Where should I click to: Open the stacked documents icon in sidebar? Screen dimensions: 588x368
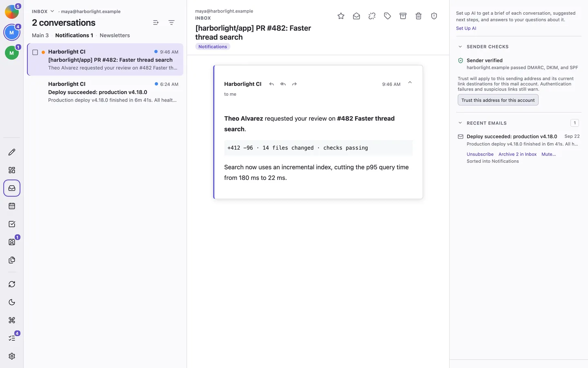pyautogui.click(x=12, y=260)
